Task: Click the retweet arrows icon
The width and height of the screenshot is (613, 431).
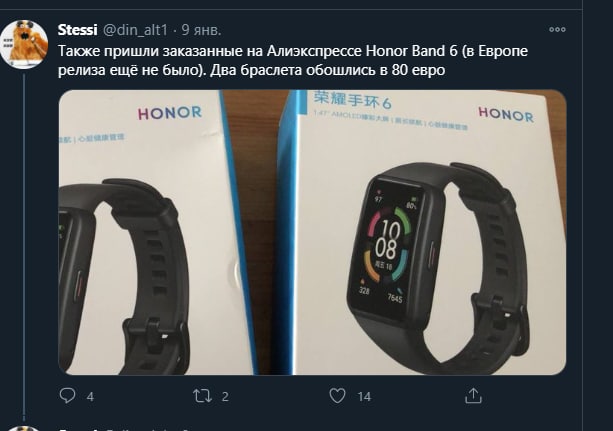Action: pyautogui.click(x=203, y=396)
